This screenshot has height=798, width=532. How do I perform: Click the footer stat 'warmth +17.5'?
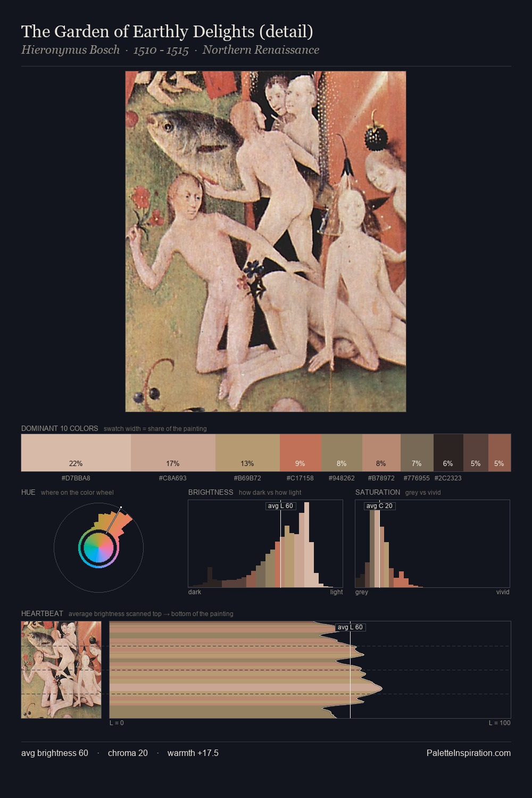[193, 753]
